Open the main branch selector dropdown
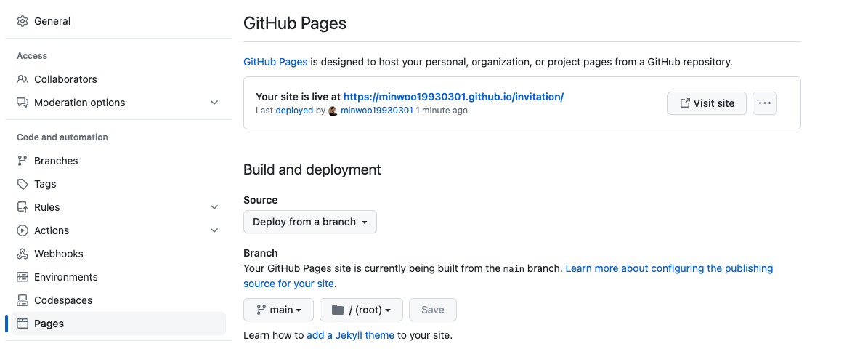 [278, 310]
